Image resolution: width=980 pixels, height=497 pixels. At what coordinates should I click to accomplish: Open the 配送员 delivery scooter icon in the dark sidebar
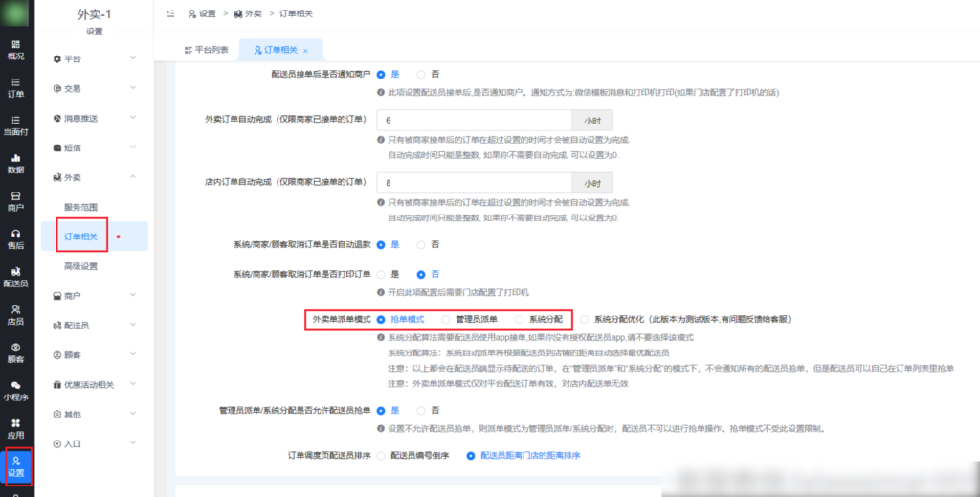click(x=15, y=271)
